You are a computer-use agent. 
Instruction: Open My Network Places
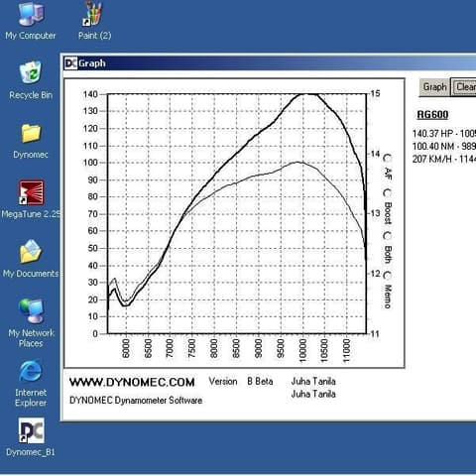(x=31, y=322)
